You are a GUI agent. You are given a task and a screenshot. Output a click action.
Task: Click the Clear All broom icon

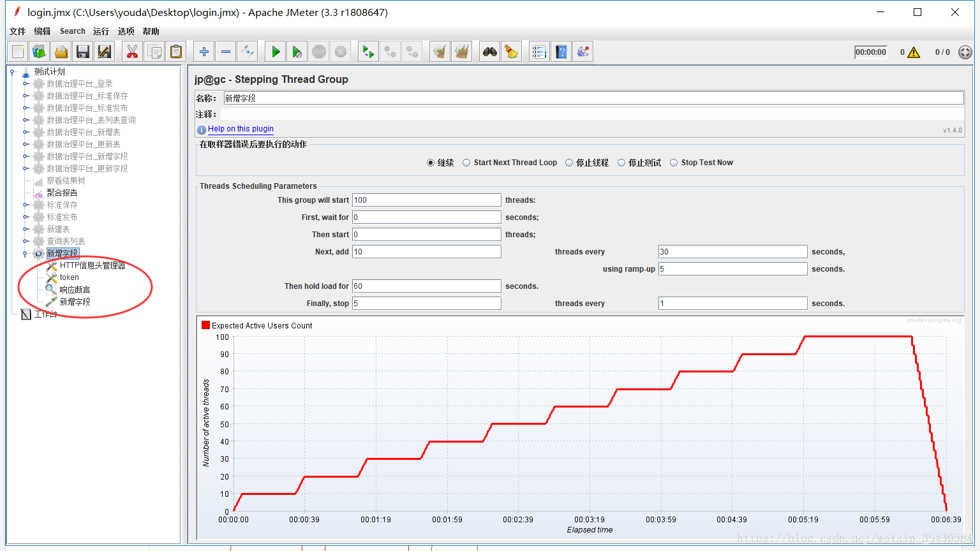(x=461, y=52)
